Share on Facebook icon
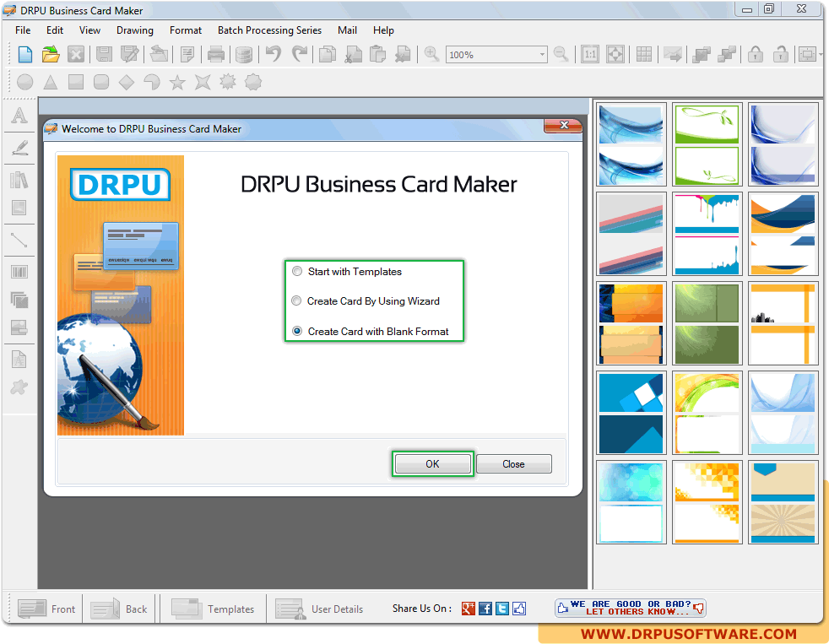829x644 pixels. tap(485, 609)
